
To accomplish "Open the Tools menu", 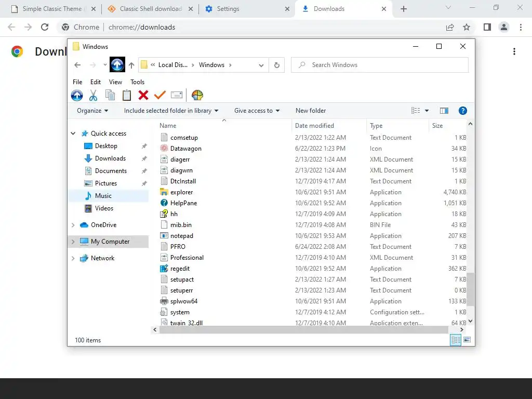I will click(x=137, y=82).
